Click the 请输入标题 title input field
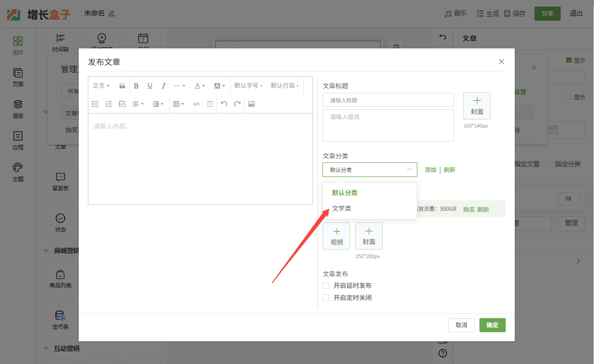The height and width of the screenshot is (364, 594). click(388, 100)
